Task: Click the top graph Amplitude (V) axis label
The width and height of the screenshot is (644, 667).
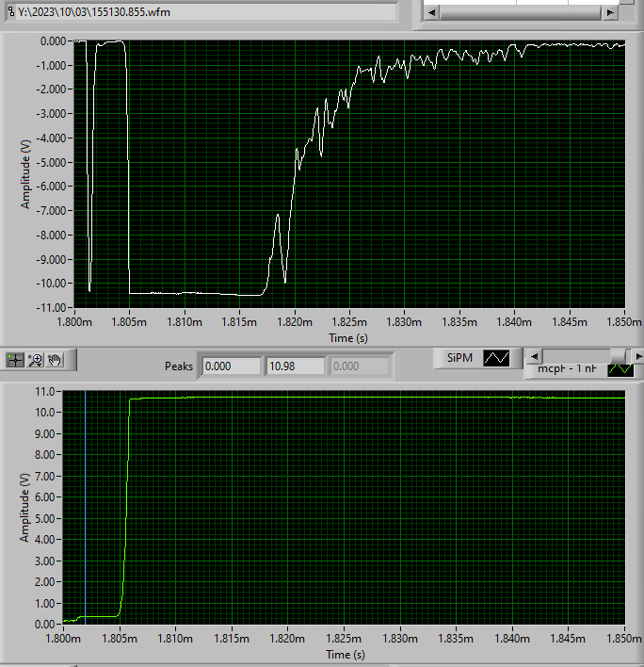Action: tap(25, 174)
